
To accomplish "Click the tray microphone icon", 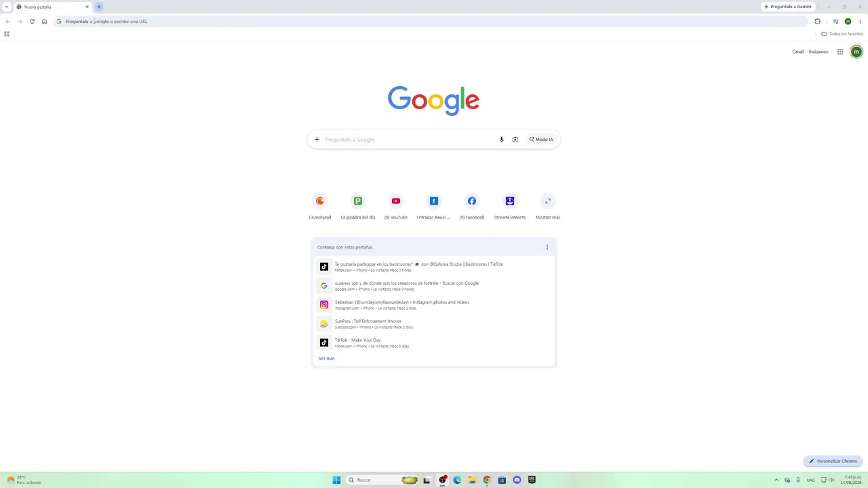I will (x=798, y=480).
